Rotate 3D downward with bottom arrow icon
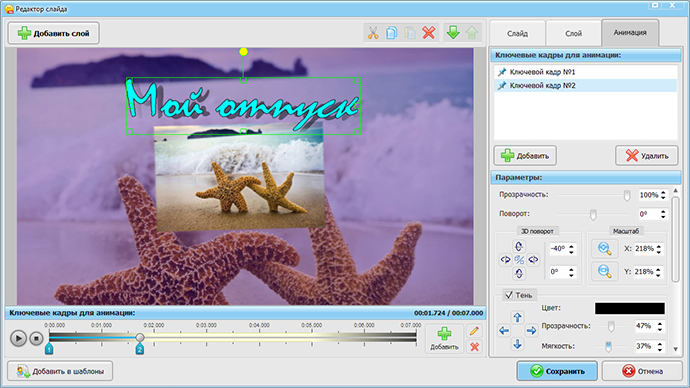The image size is (690, 388). [519, 274]
